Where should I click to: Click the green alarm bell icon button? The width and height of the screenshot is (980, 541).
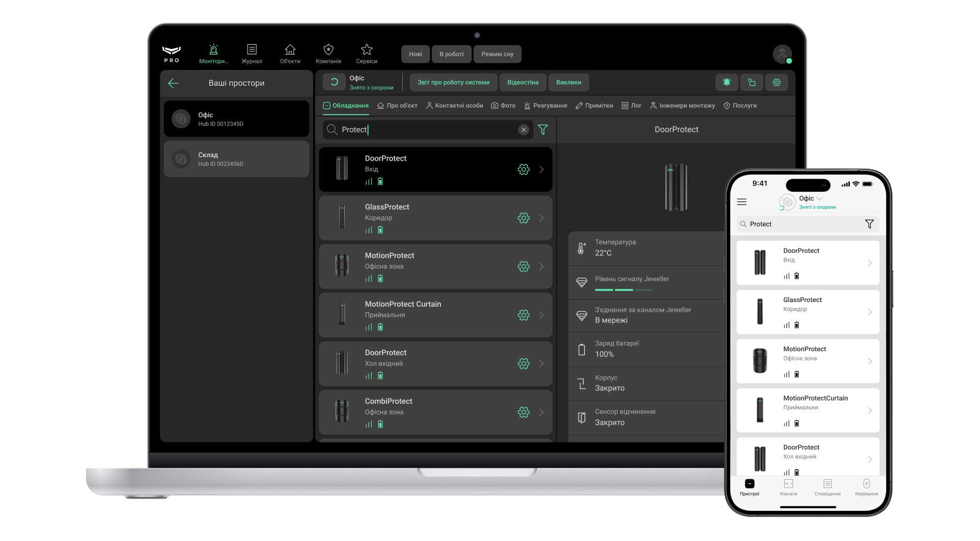[x=726, y=82]
